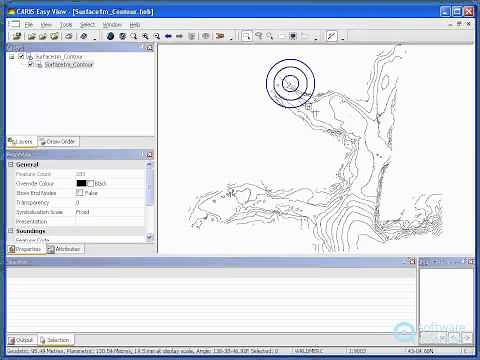Click the magnifier query tool icon

(270, 36)
